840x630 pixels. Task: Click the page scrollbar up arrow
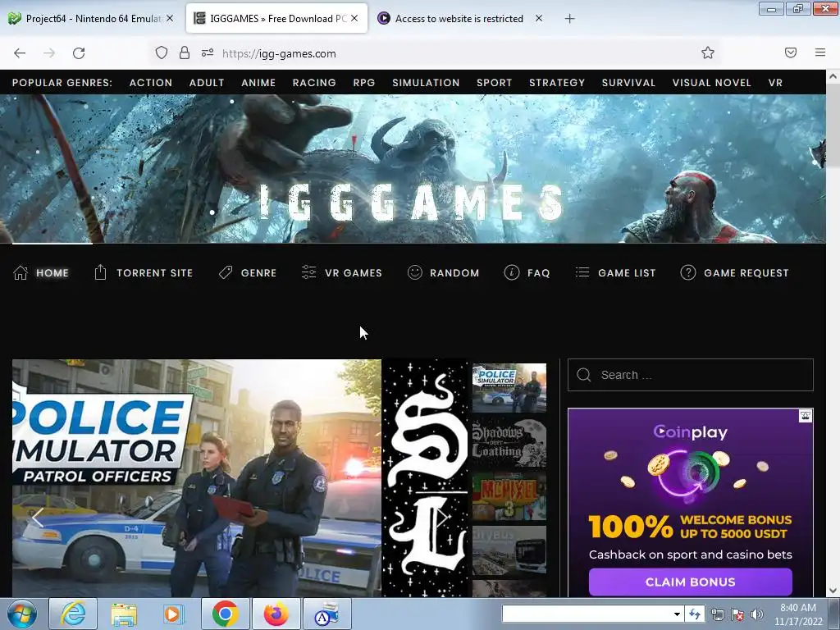833,76
